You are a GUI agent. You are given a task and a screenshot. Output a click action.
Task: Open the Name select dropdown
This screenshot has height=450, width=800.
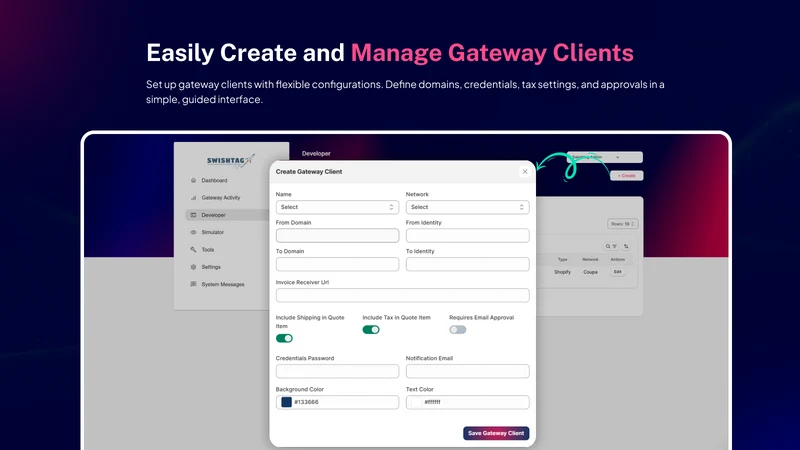coord(337,207)
